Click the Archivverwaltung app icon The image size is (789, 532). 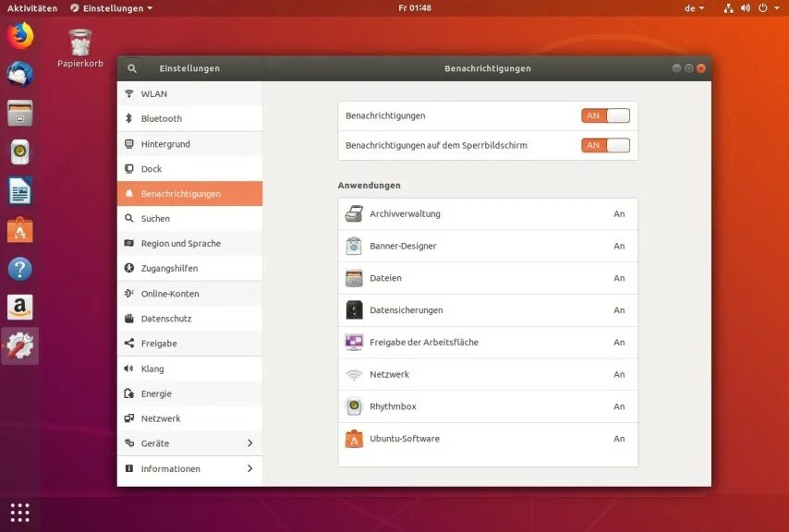tap(354, 213)
